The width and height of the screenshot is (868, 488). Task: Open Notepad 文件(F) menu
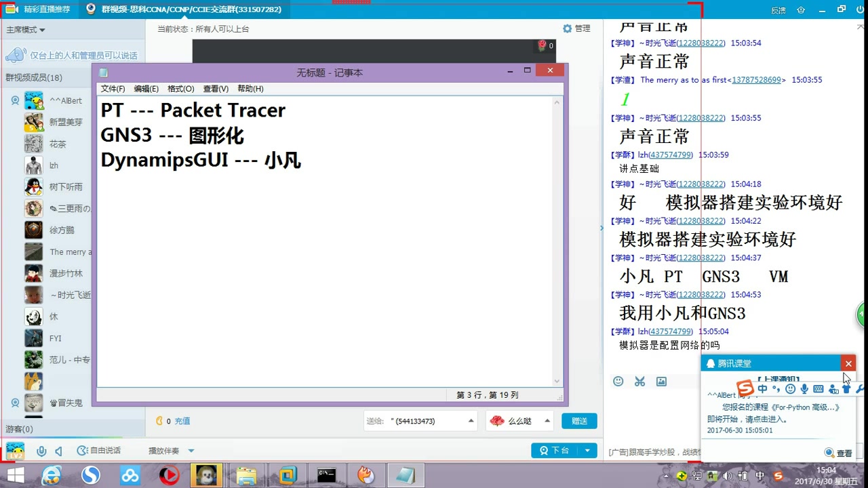point(113,89)
